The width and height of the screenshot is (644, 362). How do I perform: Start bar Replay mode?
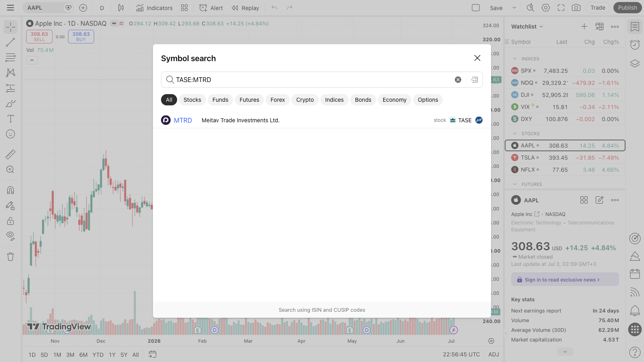coord(245,8)
